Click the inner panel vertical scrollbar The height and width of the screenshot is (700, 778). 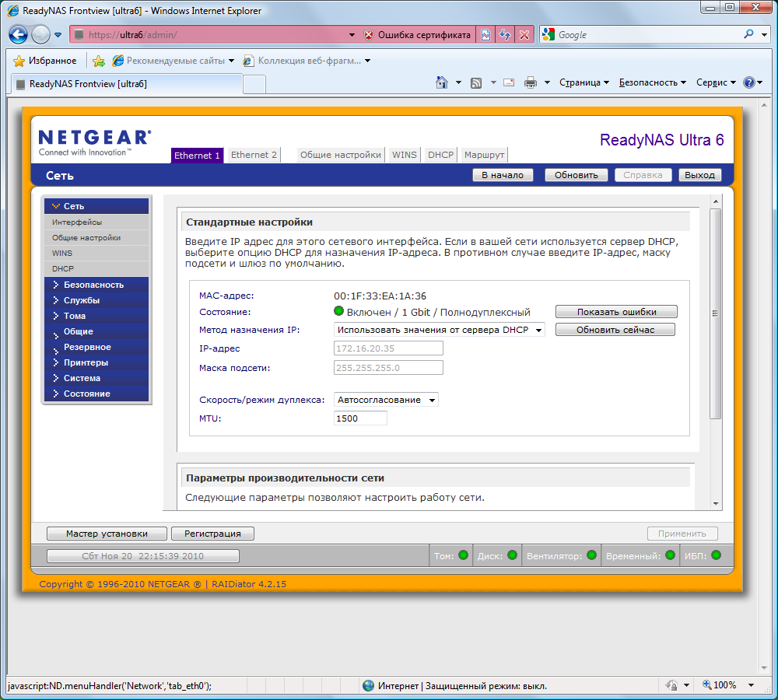[x=715, y=313]
